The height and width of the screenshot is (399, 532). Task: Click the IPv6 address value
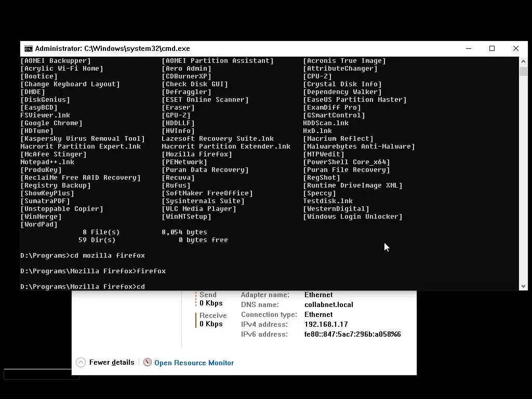(x=353, y=334)
